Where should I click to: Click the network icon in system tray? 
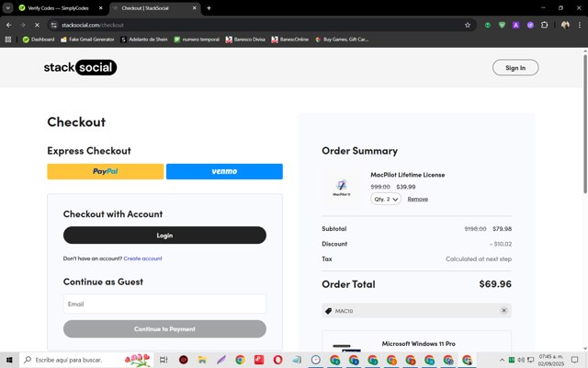pyautogui.click(x=530, y=360)
